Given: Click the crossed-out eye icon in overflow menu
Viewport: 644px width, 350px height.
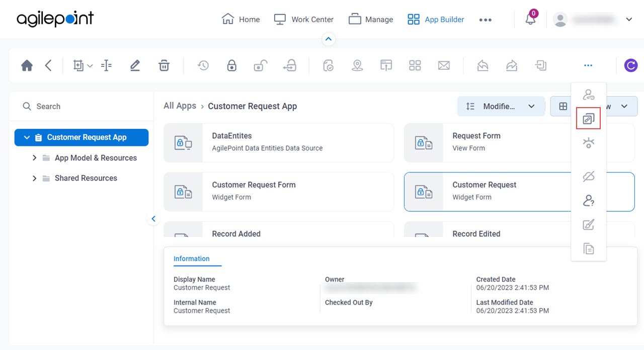Looking at the screenshot, I should (589, 176).
